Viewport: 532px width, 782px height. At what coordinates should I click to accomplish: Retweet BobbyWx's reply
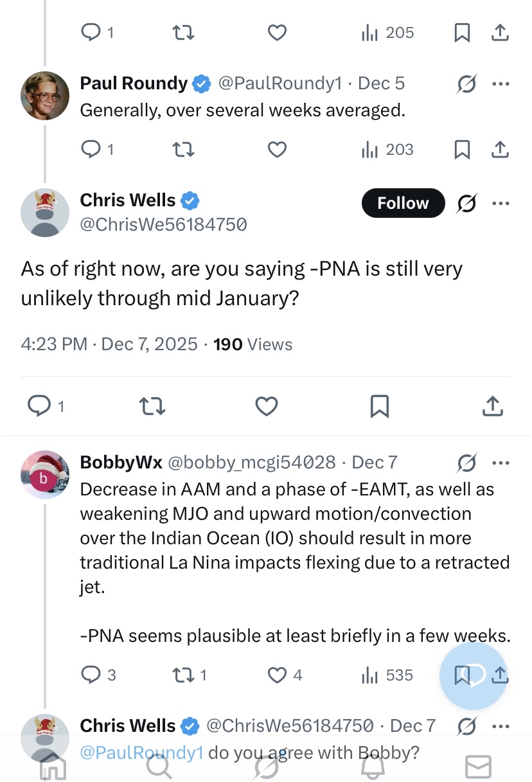182,675
